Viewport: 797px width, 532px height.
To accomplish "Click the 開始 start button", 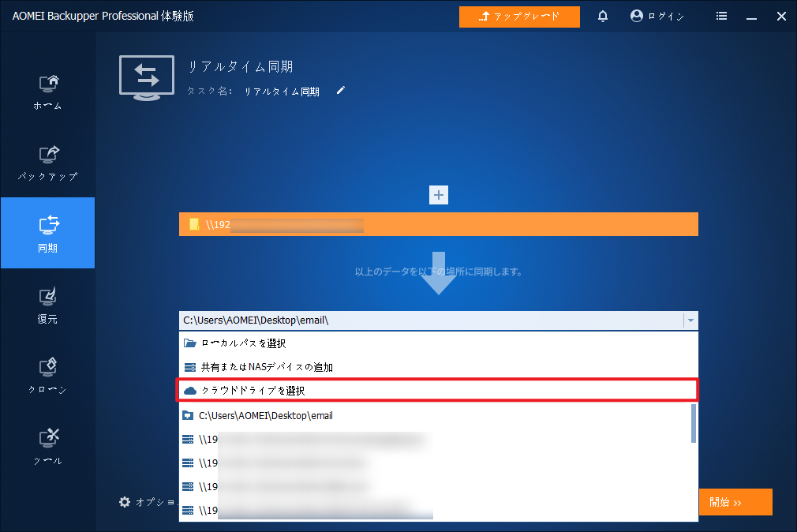I will 735,502.
